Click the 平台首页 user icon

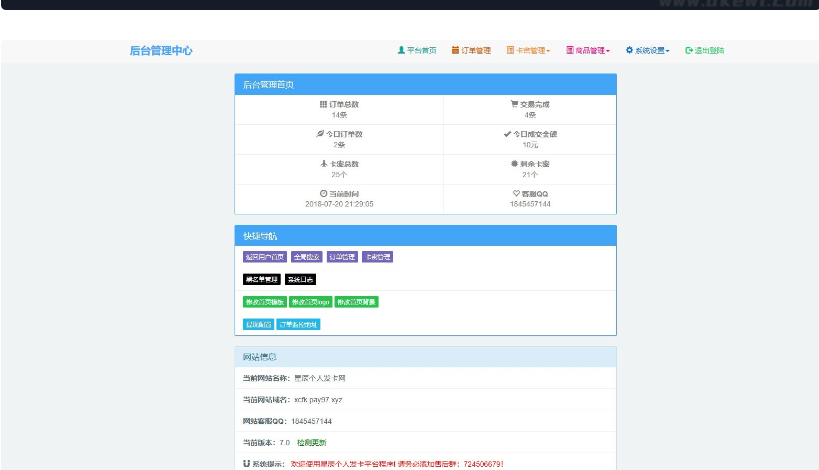pos(401,50)
